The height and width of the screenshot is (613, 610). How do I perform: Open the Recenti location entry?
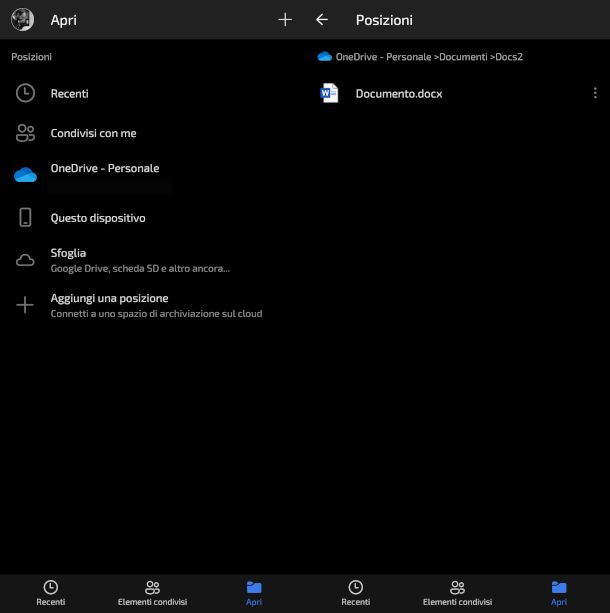coord(152,93)
